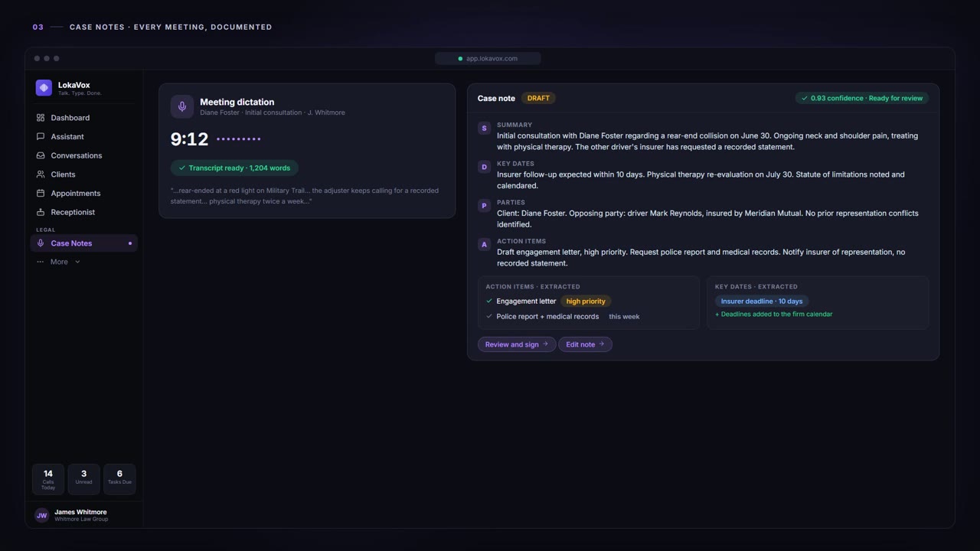Click the D key dates section badge
This screenshot has height=551, width=980.
click(x=484, y=167)
